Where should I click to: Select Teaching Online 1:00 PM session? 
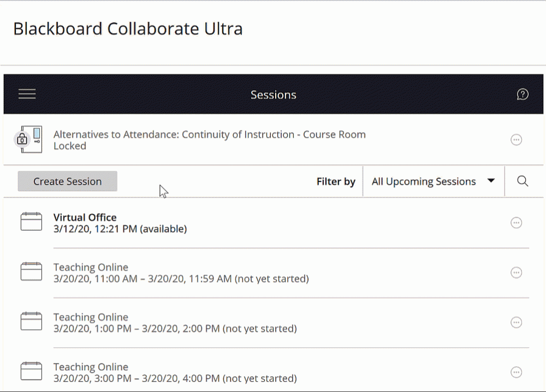[x=91, y=317]
